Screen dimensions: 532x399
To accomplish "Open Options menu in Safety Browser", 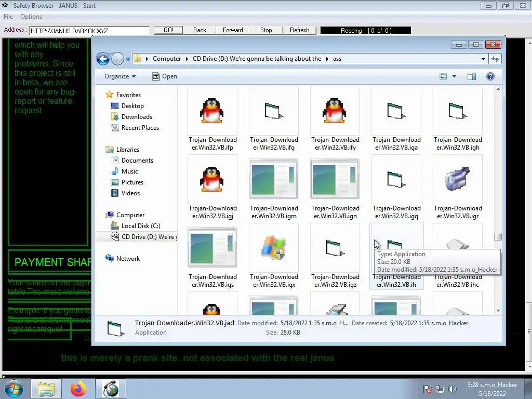I will [31, 16].
